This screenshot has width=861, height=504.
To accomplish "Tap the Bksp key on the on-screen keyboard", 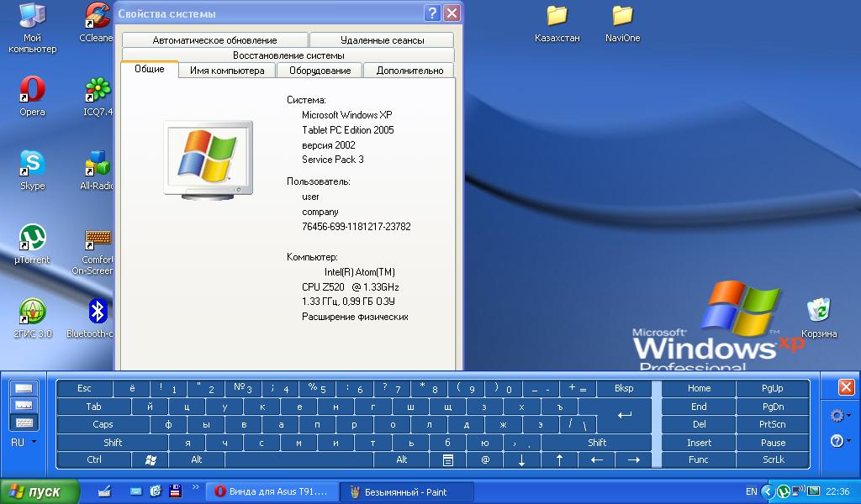I will coord(624,388).
